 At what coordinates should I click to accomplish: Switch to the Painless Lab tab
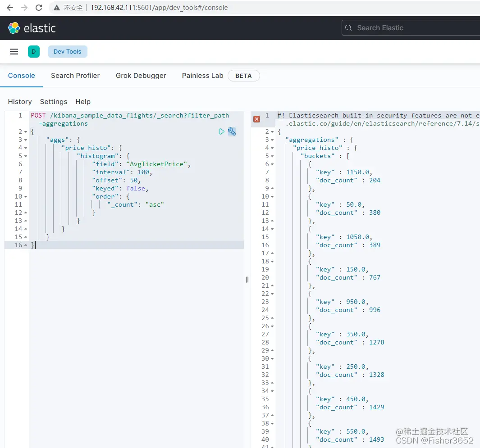[203, 76]
